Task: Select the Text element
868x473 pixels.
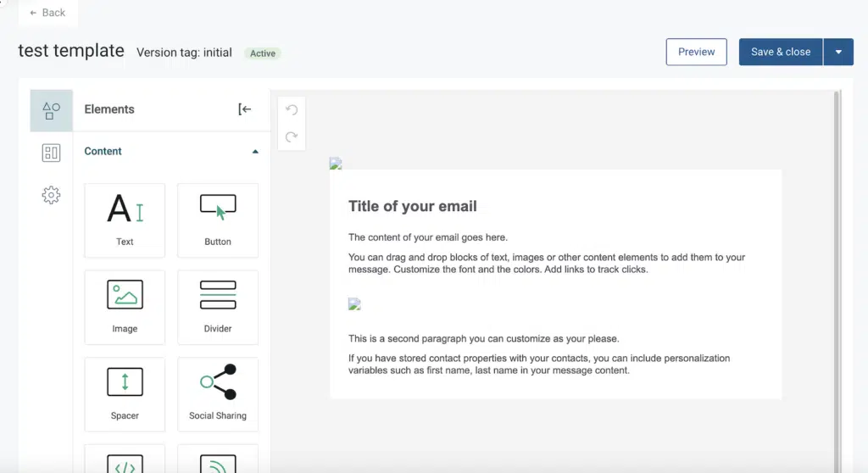Action: click(x=125, y=220)
